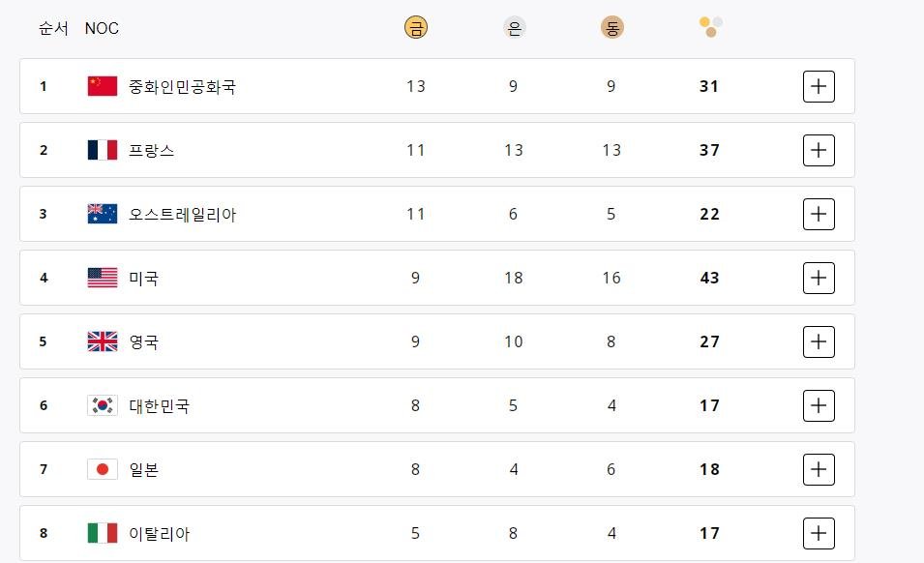Expand the 오스트레일리아 medal breakdown
Screen dimensions: 924x563
819,214
